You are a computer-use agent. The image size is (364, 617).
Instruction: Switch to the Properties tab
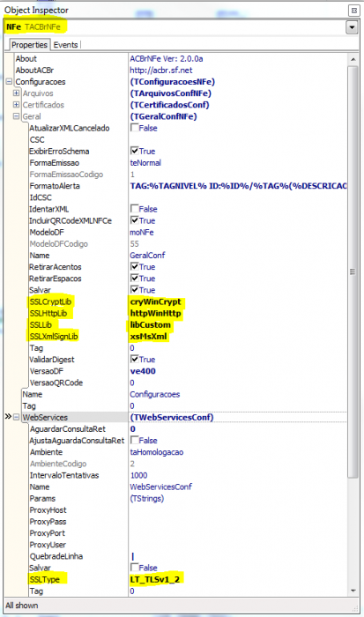coord(29,45)
